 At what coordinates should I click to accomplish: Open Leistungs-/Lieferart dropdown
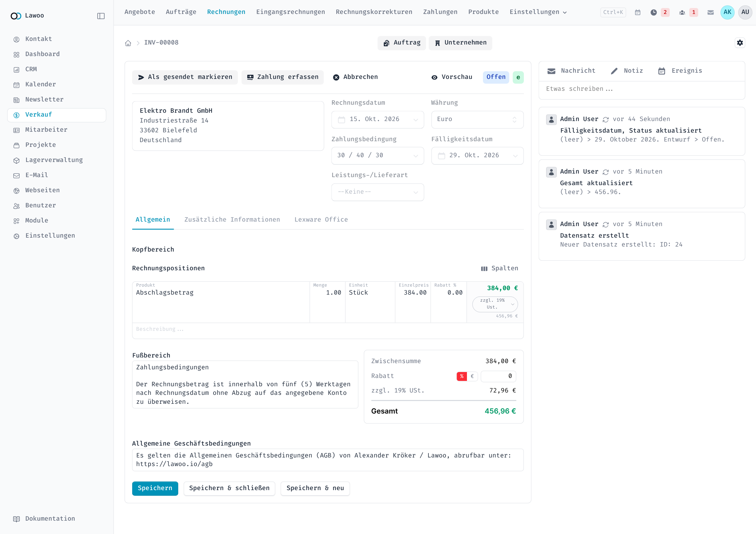pyautogui.click(x=377, y=192)
